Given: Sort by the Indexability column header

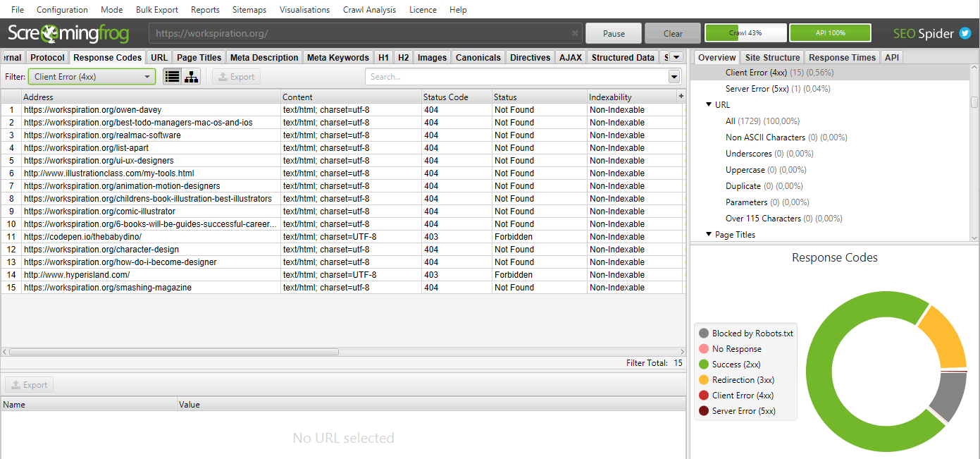Looking at the screenshot, I should coord(632,97).
